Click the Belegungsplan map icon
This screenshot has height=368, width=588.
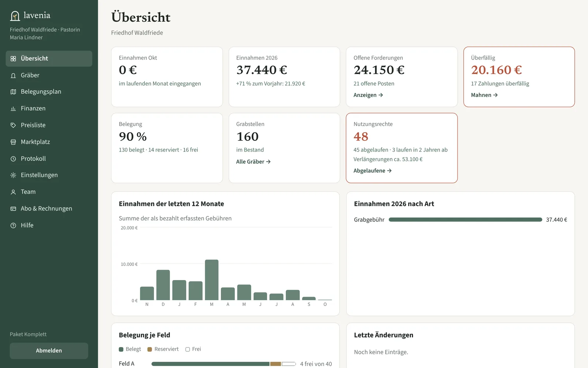coord(13,92)
